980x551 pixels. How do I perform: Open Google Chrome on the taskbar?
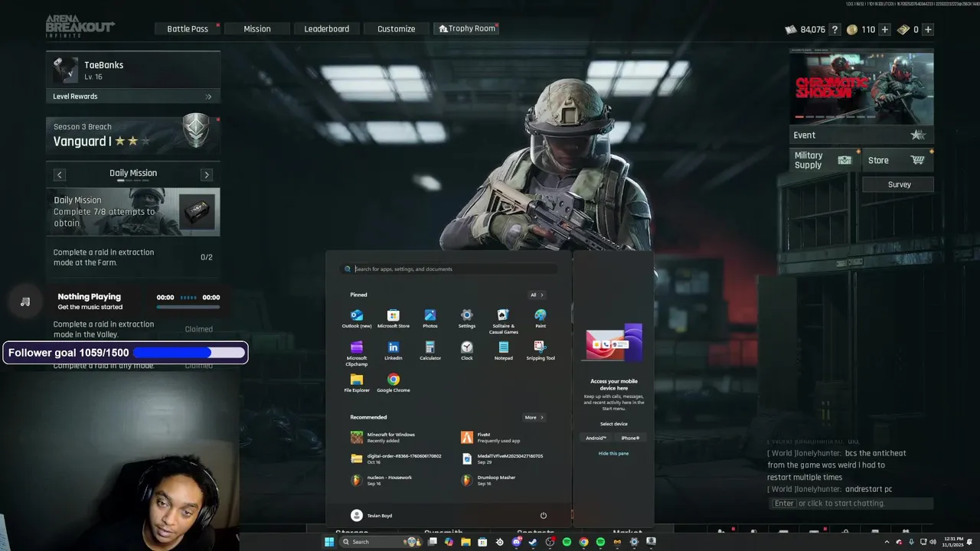pos(583,542)
